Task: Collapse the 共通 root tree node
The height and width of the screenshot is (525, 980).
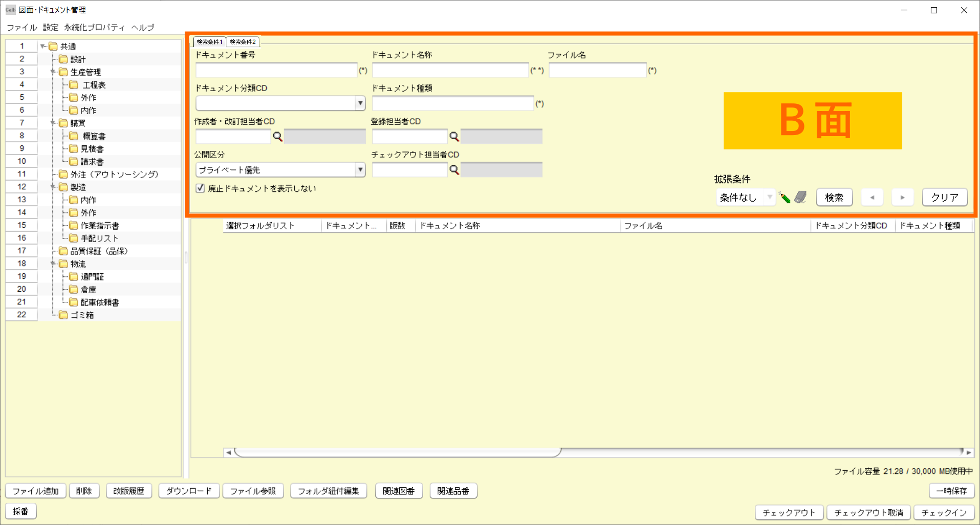Action: click(x=43, y=46)
